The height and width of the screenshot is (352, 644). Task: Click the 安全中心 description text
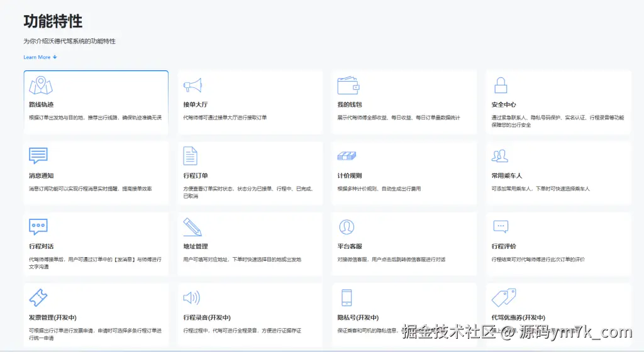[558, 121]
